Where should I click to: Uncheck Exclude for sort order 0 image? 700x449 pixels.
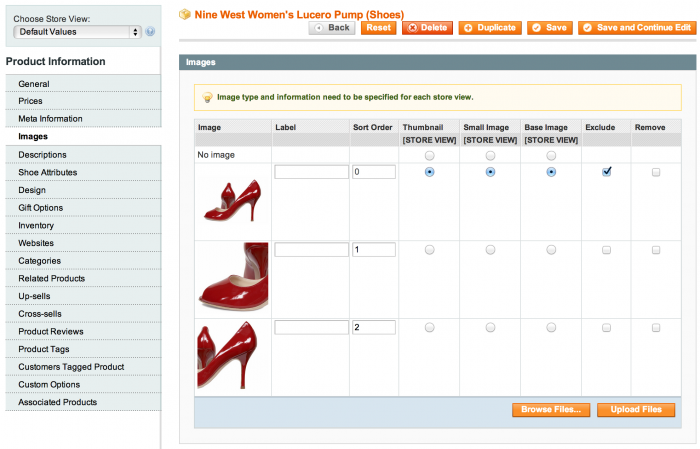point(606,172)
